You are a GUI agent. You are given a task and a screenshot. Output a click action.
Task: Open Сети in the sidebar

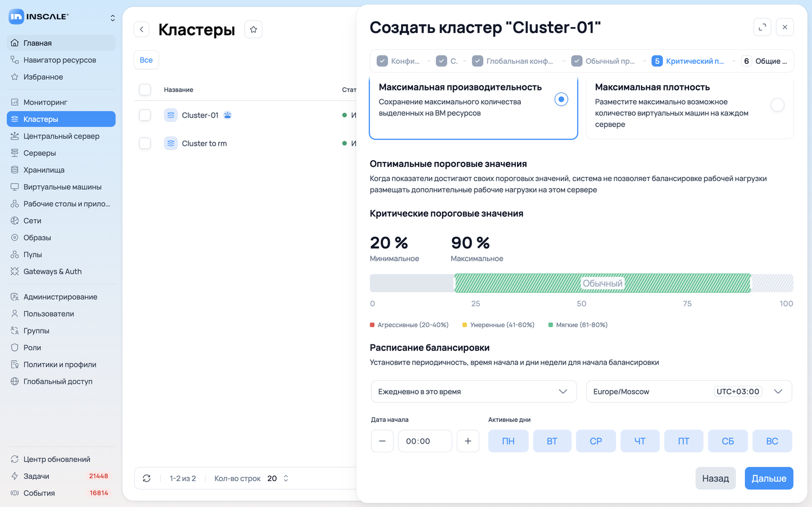[61, 220]
